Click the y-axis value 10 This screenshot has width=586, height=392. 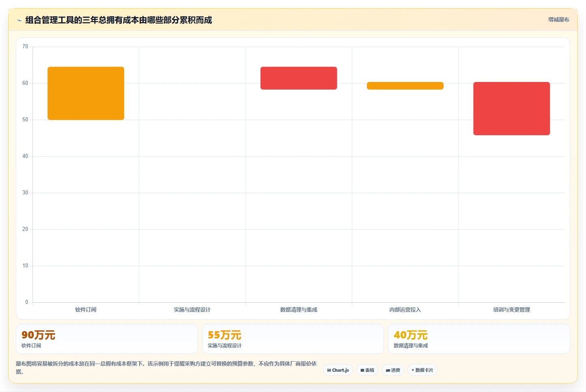(25, 266)
